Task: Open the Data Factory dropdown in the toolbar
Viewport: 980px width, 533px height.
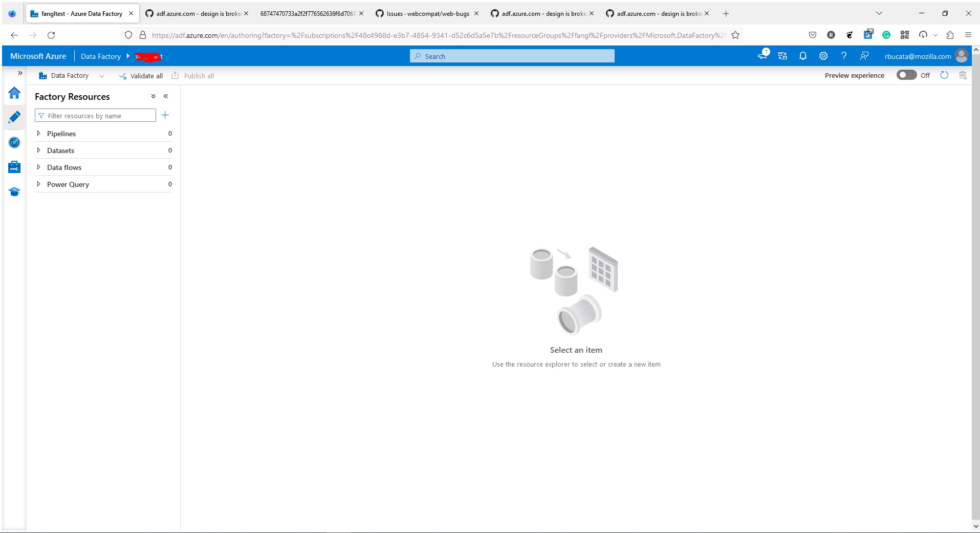Action: [x=102, y=76]
